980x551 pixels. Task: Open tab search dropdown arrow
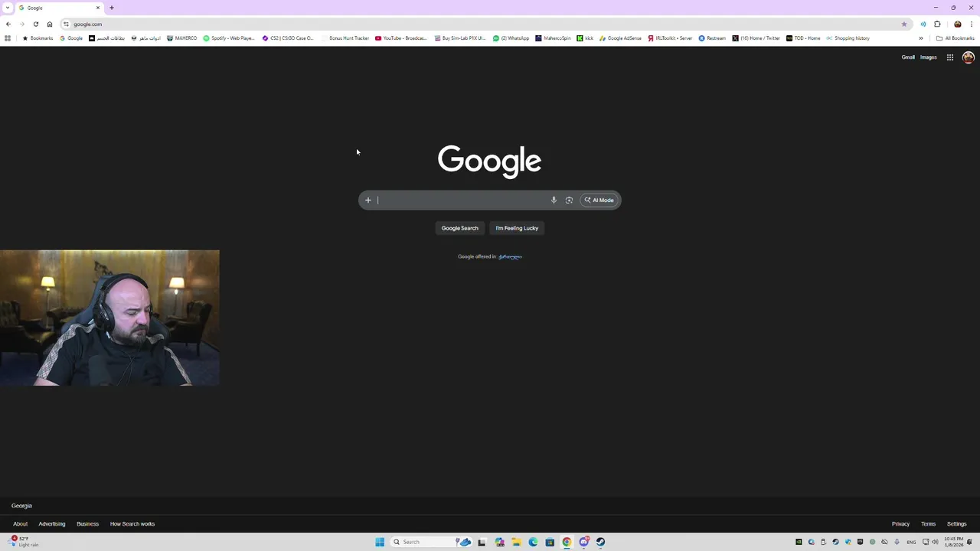8,8
